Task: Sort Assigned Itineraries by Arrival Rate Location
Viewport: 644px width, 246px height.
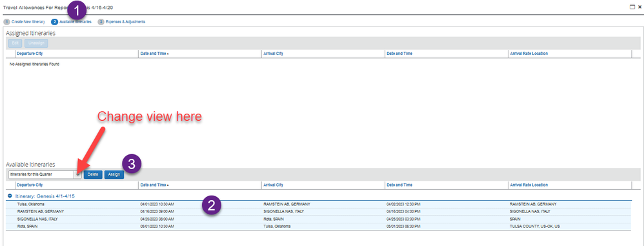Action: (x=528, y=54)
